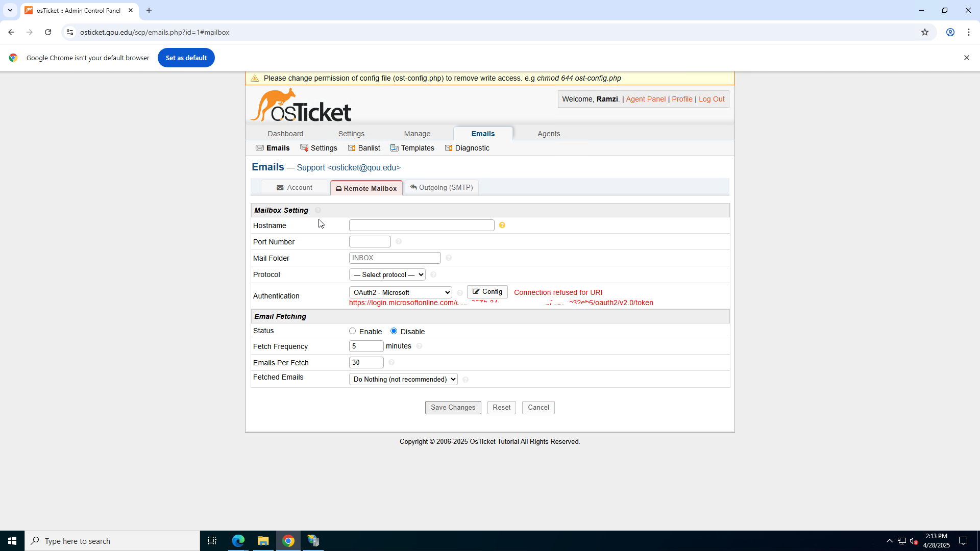Screen dimensions: 980x551
Task: Click the orange Hostname help icon
Action: pyautogui.click(x=502, y=225)
